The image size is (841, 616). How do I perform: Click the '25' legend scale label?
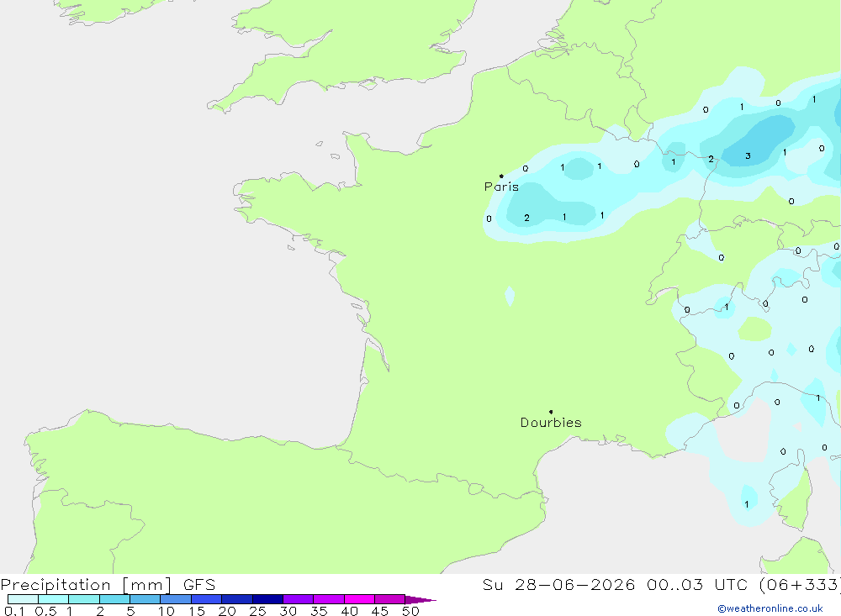[258, 611]
